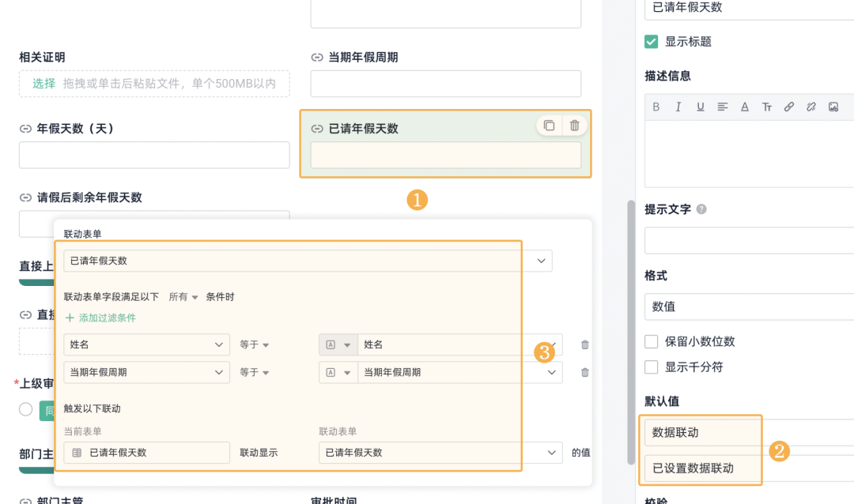This screenshot has width=854, height=504.
Task: Copy the 已请年假天数 field
Action: [x=549, y=126]
